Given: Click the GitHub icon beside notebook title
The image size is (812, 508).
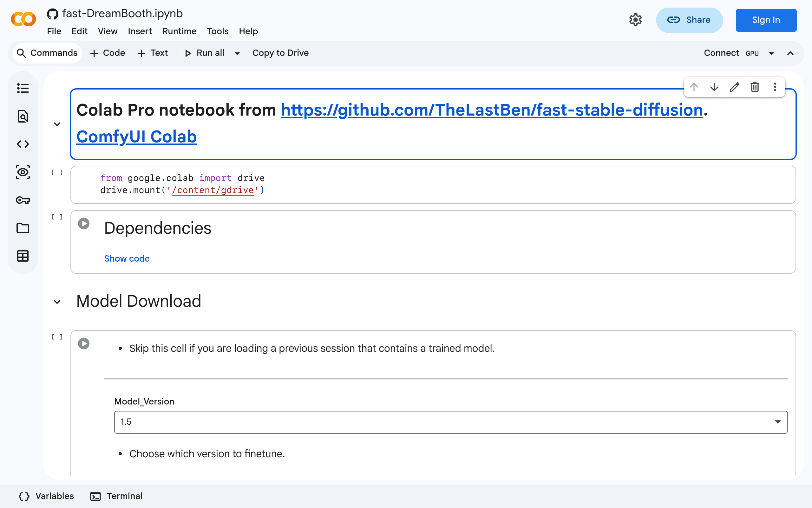Looking at the screenshot, I should point(52,14).
